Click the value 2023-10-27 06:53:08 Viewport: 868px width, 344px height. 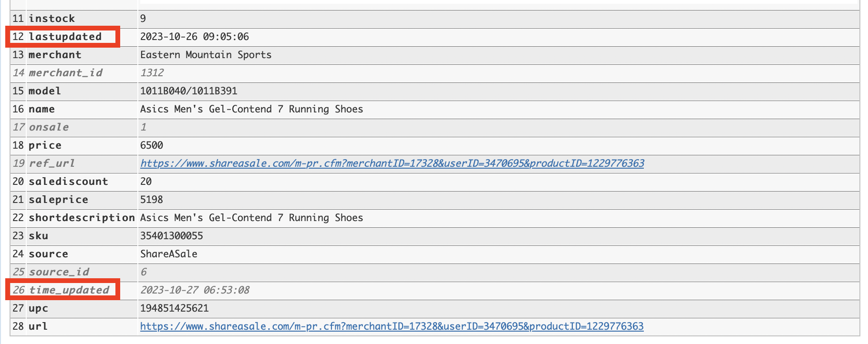coord(195,290)
